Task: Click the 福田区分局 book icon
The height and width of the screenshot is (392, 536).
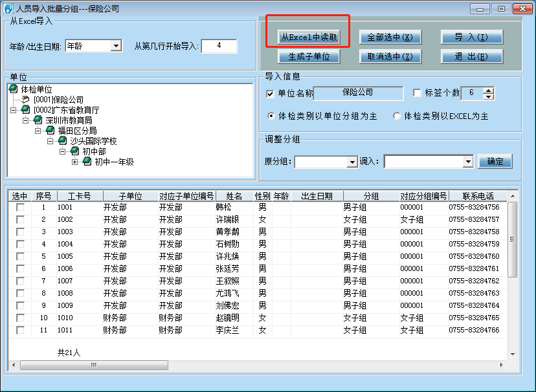Action: (50, 131)
